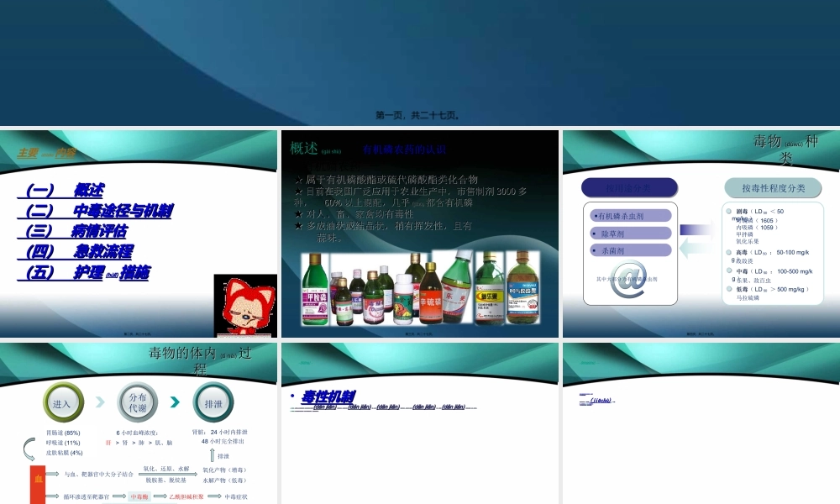Click the curved return arrow icon
This screenshot has height=504, width=840.
point(28,448)
